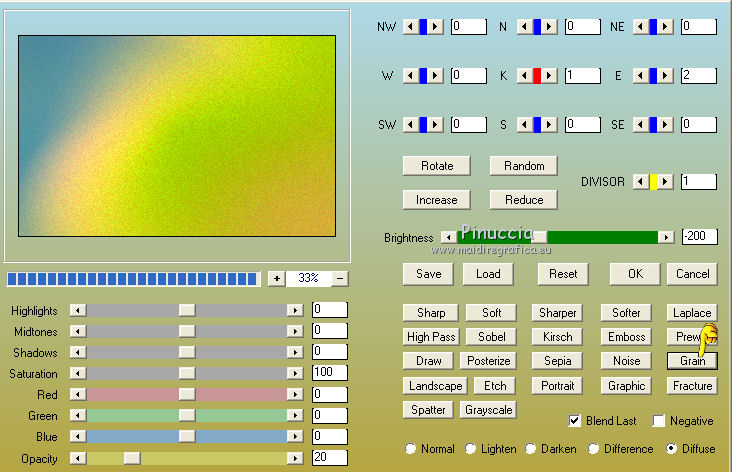Increase the NE value with right arrow

click(x=665, y=27)
